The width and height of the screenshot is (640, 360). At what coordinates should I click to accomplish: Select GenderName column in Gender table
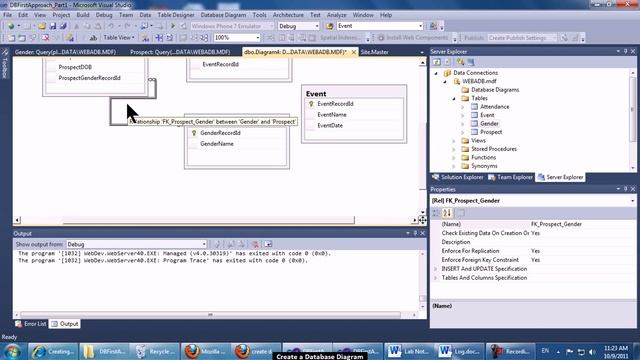pos(217,144)
